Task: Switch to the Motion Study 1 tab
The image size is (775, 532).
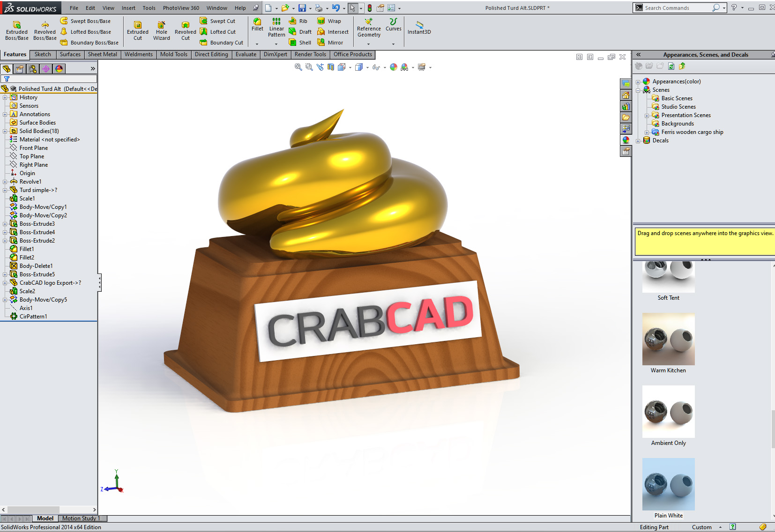Action: [x=82, y=518]
